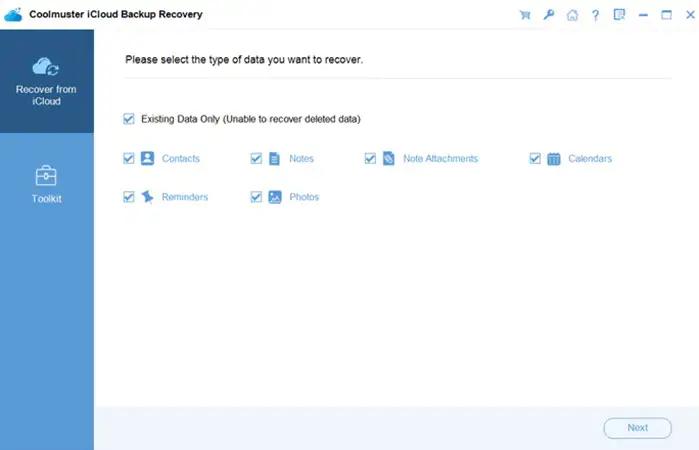Toggle the Reminders checkbox
Image resolution: width=699 pixels, height=450 pixels.
[129, 197]
